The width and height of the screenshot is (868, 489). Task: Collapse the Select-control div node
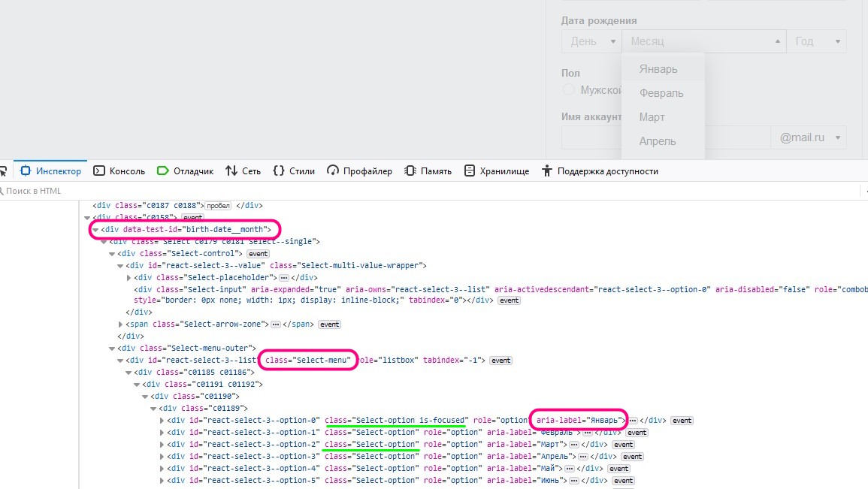[112, 254]
